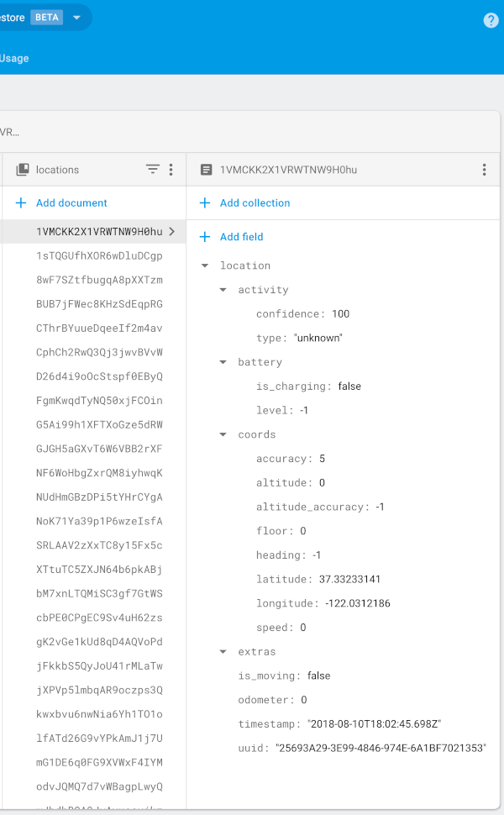Click the confidence value 100
The height and width of the screenshot is (815, 504).
pos(341,314)
